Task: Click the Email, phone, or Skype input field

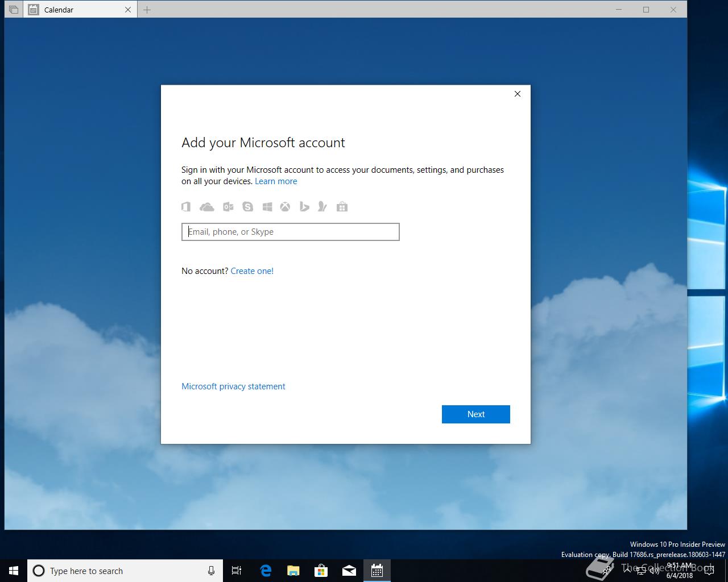Action: (x=291, y=232)
